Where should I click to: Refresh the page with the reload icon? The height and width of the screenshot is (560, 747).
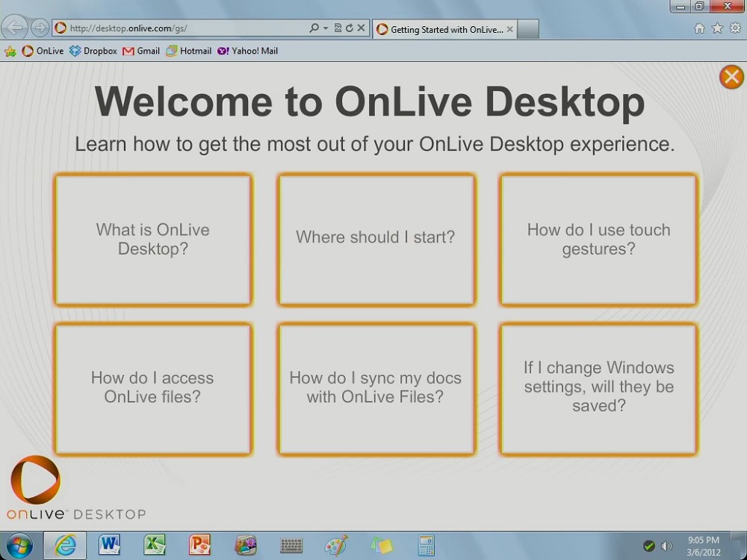coord(349,28)
